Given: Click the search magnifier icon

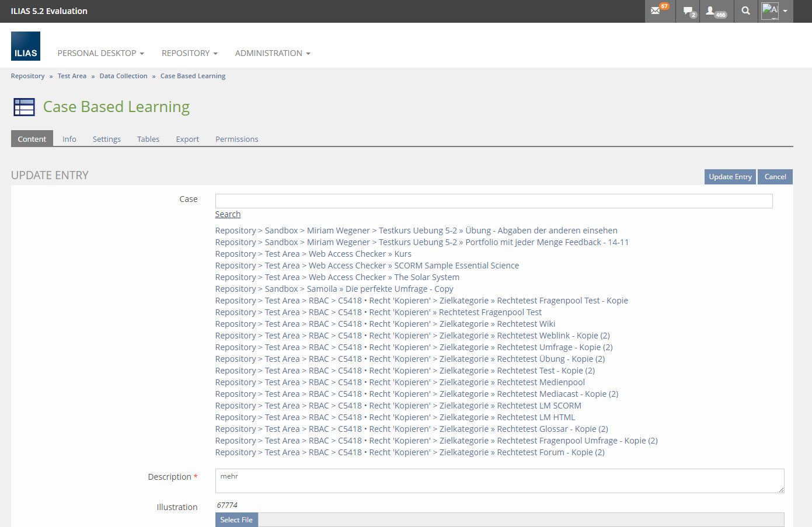Looking at the screenshot, I should point(745,11).
